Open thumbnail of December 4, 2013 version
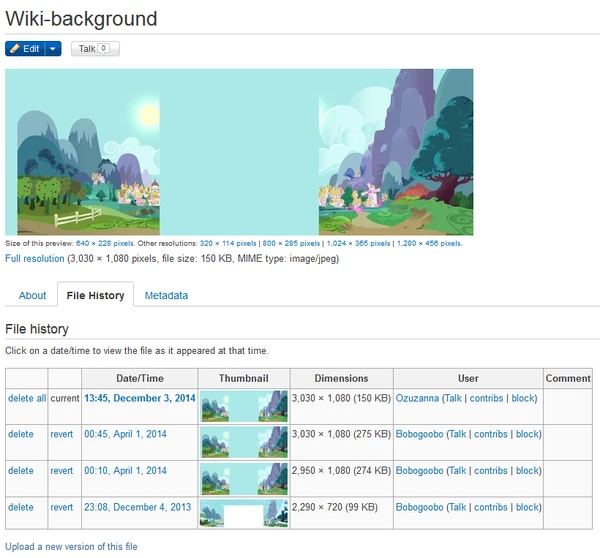 (244, 513)
